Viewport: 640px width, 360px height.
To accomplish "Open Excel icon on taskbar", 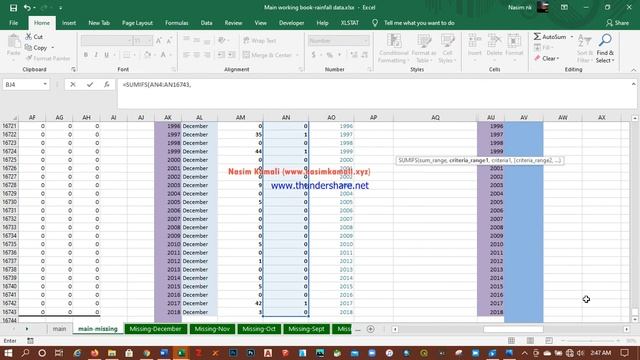I will (181, 353).
